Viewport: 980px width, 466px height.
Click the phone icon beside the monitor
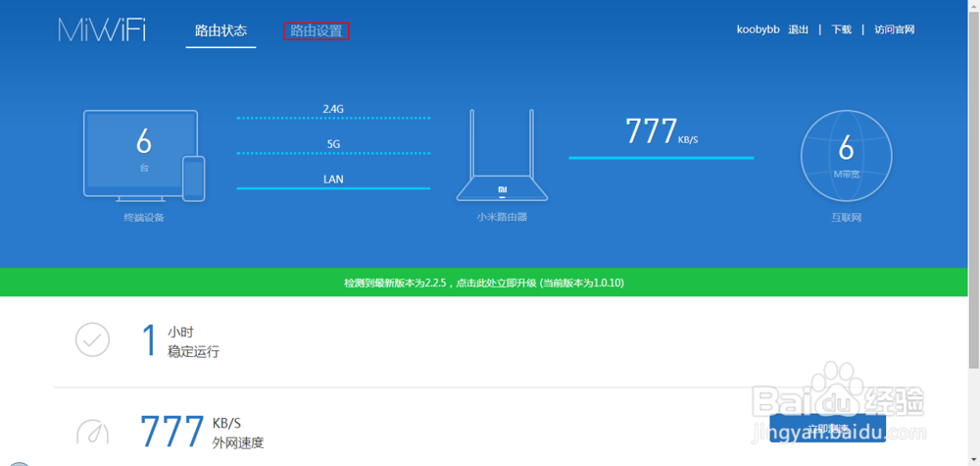(x=194, y=179)
